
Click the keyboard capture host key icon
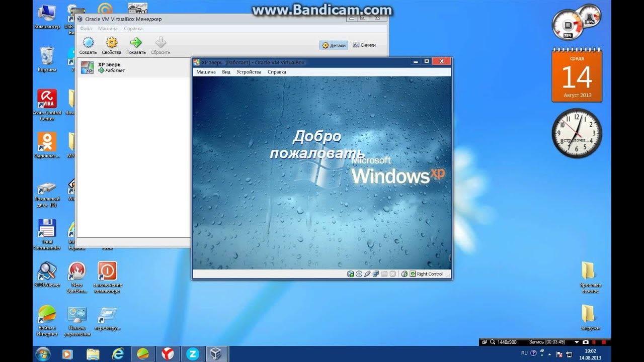413,274
